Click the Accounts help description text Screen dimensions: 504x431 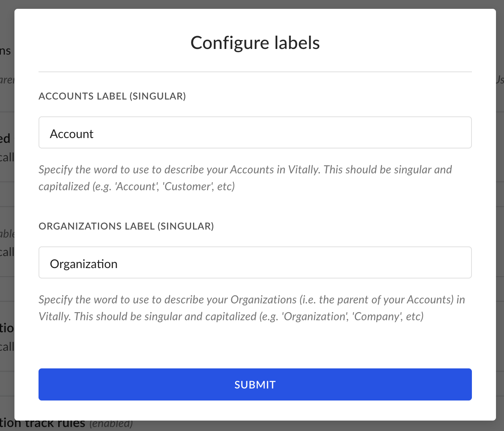245,178
